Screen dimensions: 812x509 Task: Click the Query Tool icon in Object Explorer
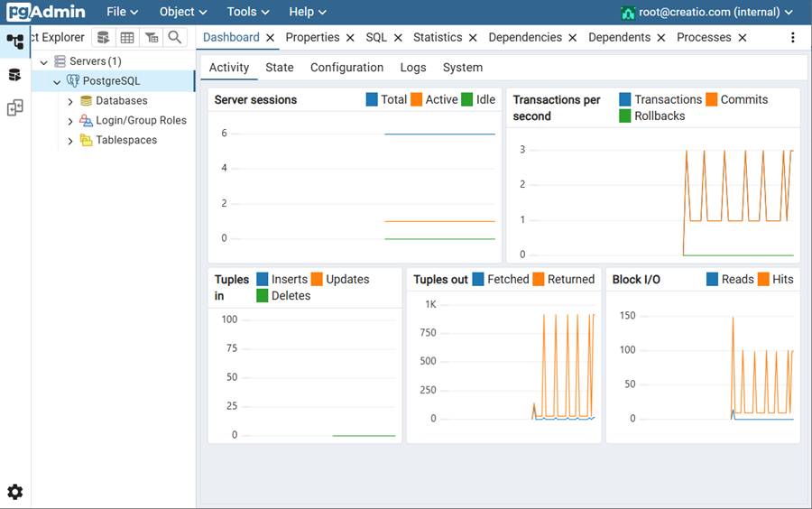(x=103, y=37)
